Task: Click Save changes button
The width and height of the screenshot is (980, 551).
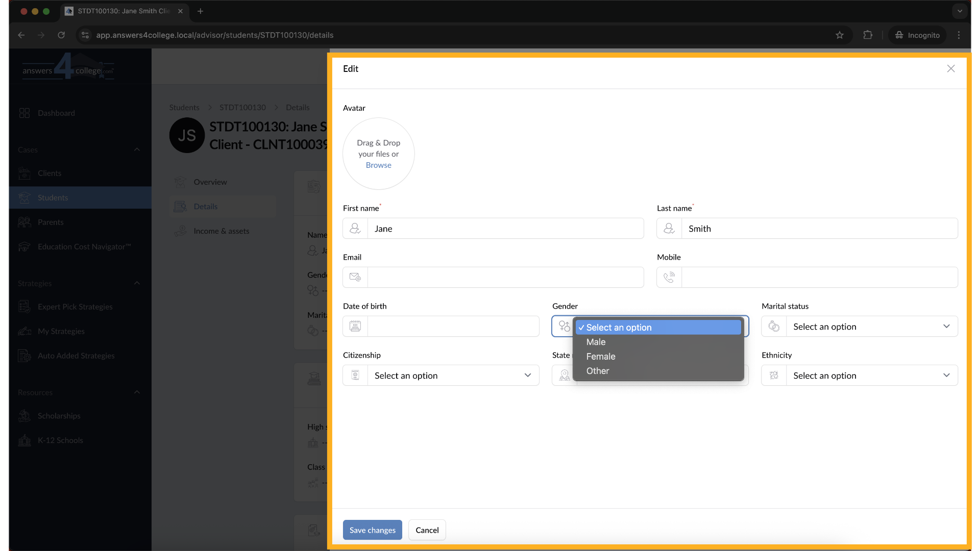Action: pos(372,530)
